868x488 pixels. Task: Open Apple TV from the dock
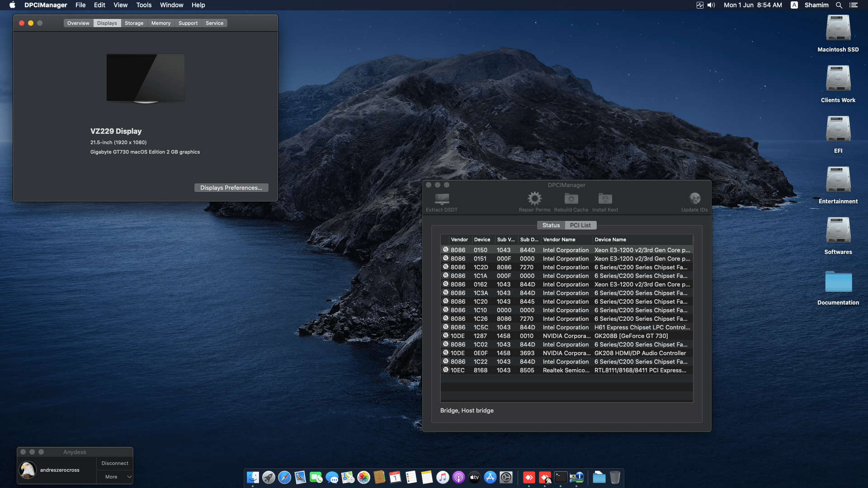tap(474, 477)
